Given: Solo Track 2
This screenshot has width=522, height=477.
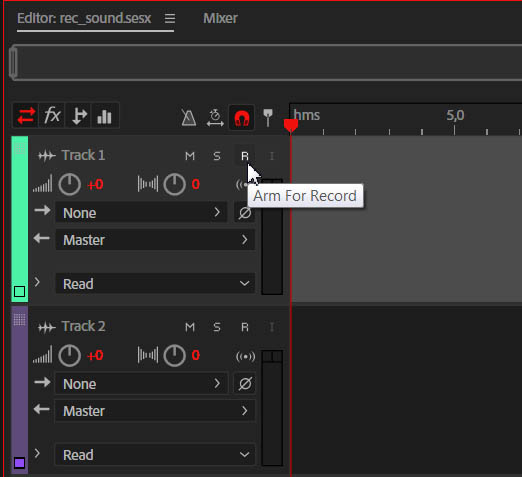Looking at the screenshot, I should [217, 327].
